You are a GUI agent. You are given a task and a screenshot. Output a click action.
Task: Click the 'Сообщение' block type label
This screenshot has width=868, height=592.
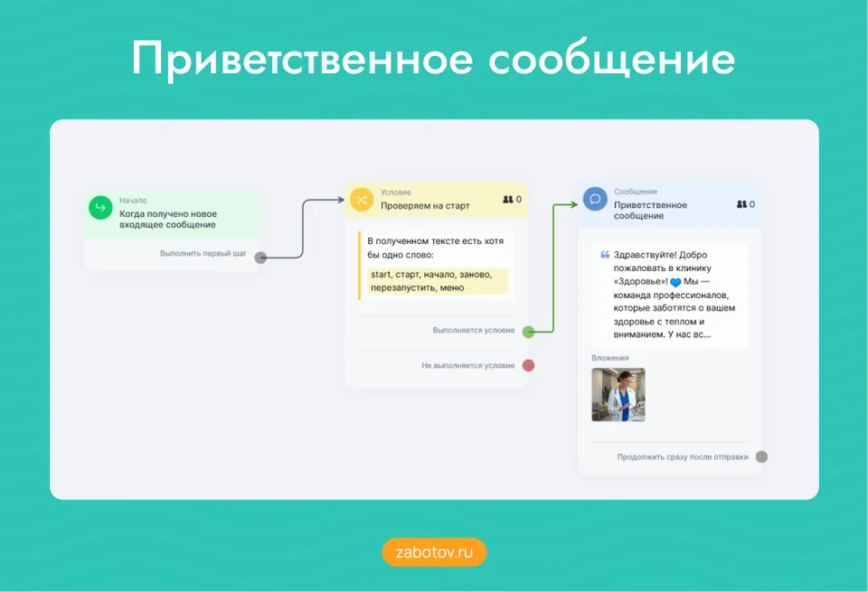coord(636,192)
